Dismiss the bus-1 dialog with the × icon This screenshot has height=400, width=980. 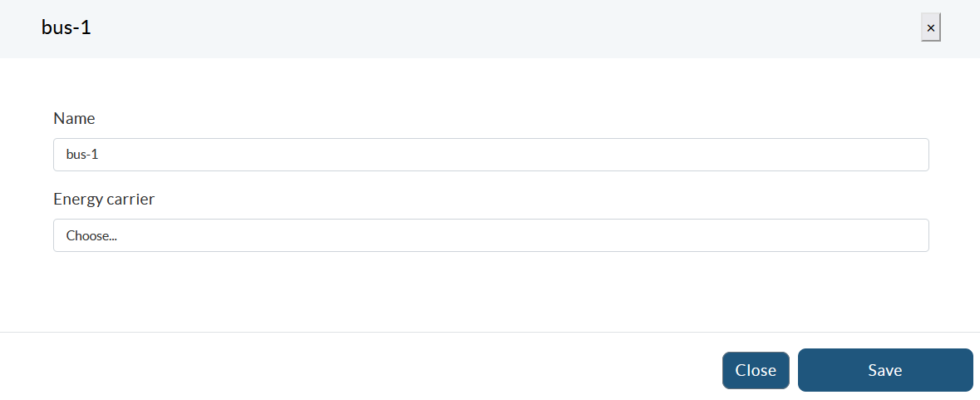930,28
